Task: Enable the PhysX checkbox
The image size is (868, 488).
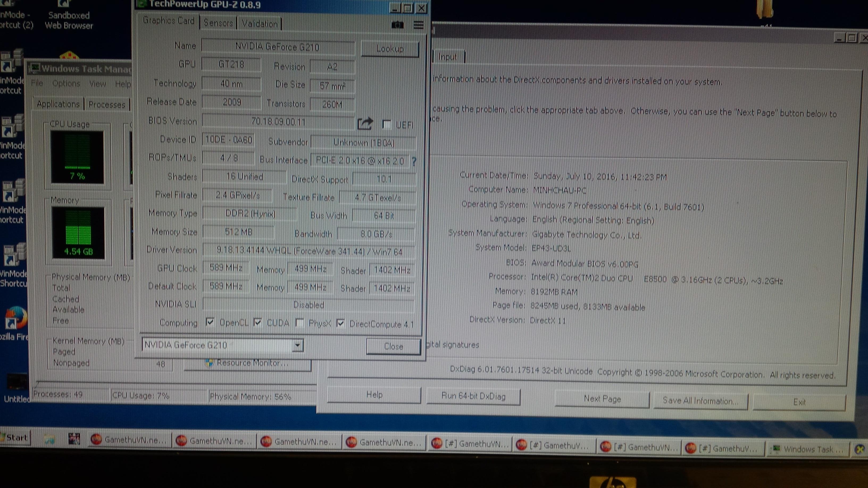Action: coord(299,323)
